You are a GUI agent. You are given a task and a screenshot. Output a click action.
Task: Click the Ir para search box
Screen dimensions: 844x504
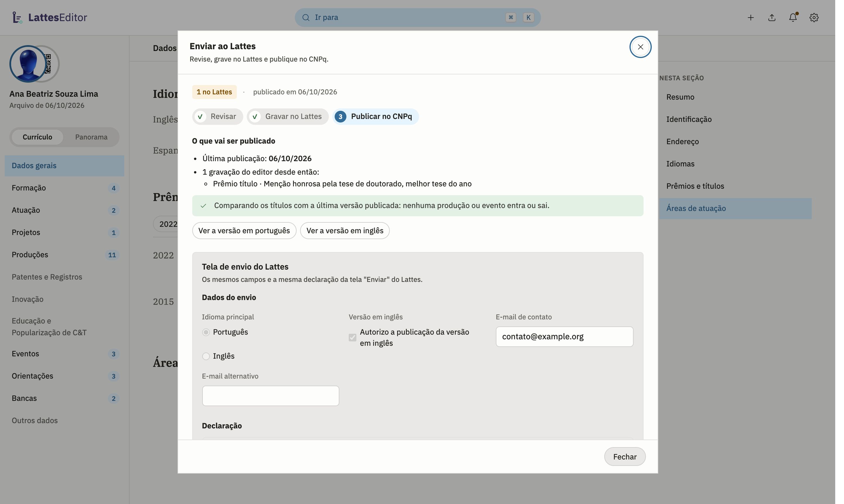(417, 17)
